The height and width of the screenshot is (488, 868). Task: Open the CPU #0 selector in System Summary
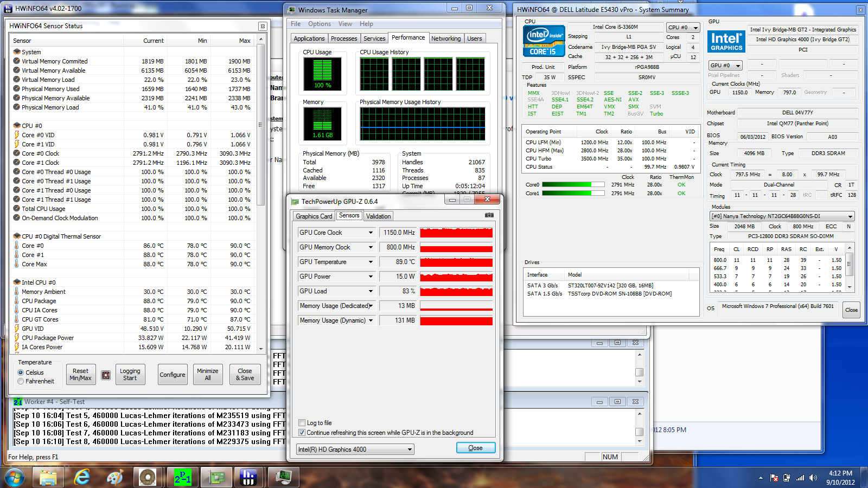tap(683, 28)
